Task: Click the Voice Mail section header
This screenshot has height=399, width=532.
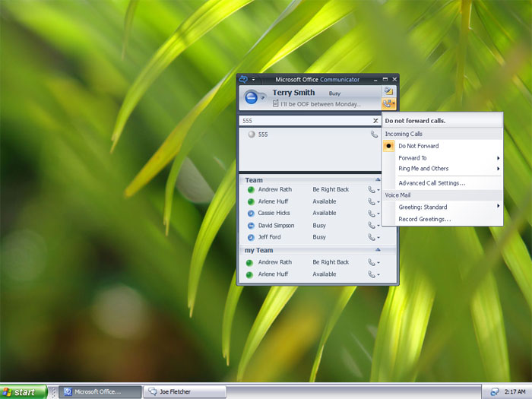Action: point(442,195)
